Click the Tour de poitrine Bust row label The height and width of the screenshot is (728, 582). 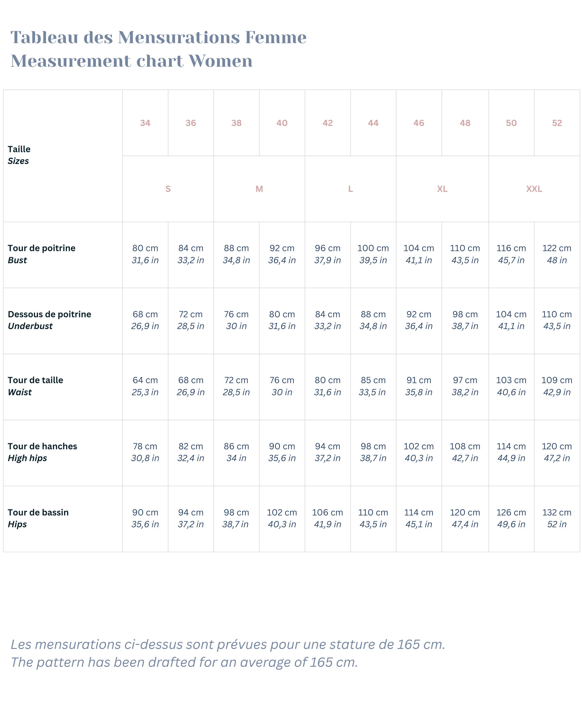pyautogui.click(x=41, y=254)
